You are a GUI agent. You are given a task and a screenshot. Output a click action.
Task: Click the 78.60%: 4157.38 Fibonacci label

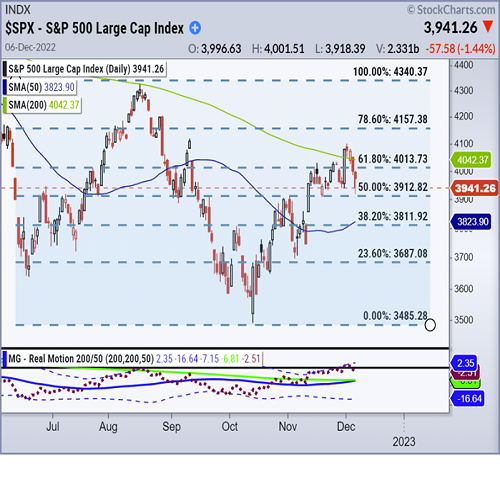[x=393, y=119]
